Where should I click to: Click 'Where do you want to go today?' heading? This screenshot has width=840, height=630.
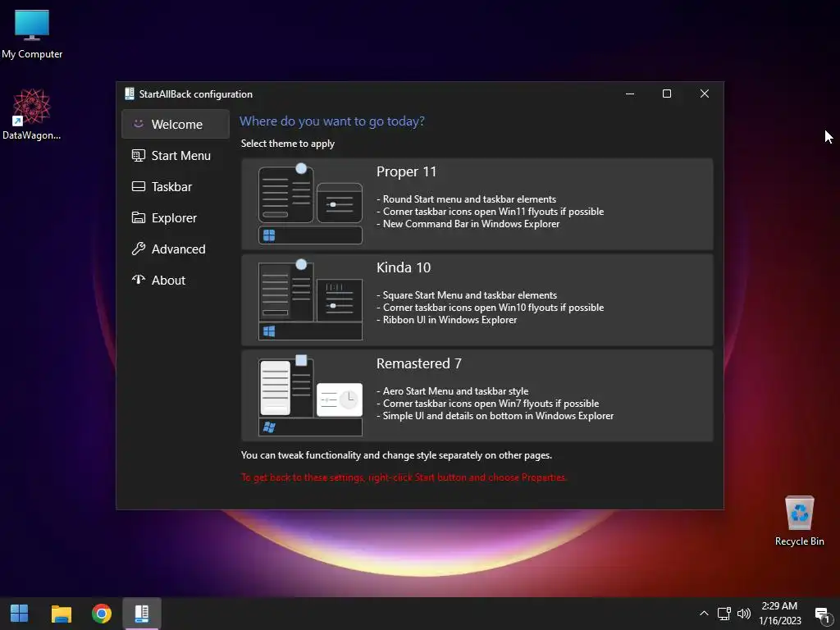pos(332,121)
